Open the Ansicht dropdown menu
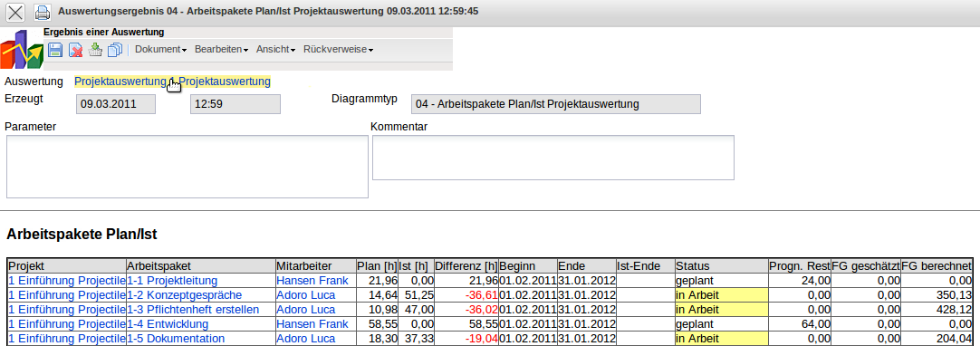 pyautogui.click(x=275, y=49)
